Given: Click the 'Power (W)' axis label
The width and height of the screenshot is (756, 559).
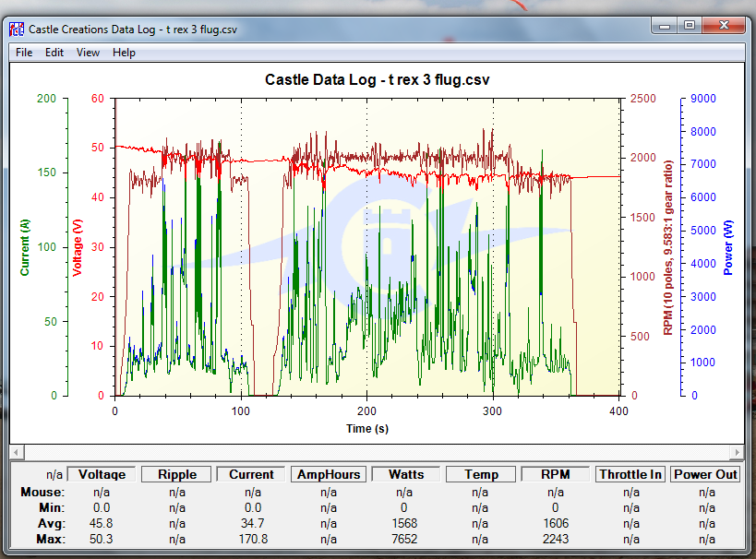Looking at the screenshot, I should tap(728, 248).
